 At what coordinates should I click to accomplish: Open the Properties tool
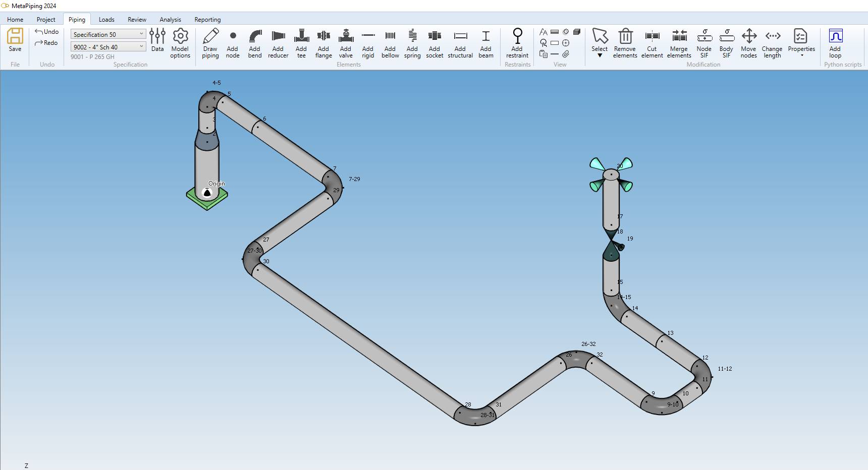pyautogui.click(x=801, y=39)
